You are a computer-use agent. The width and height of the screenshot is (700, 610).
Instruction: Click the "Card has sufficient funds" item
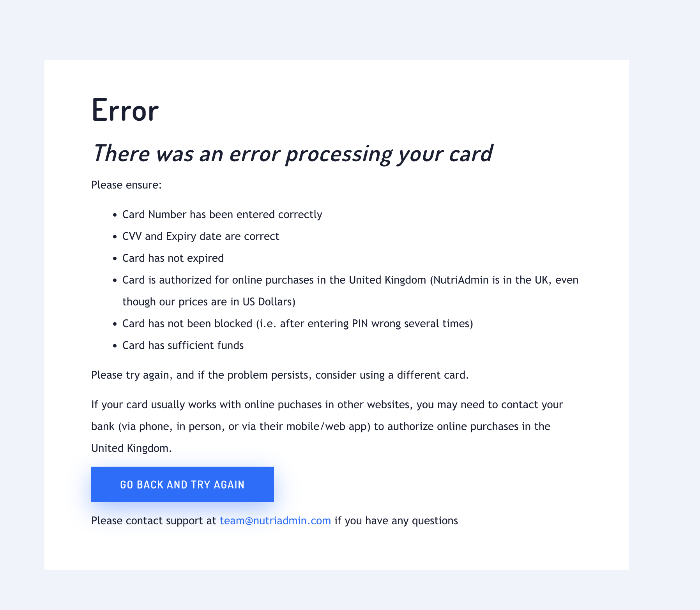tap(183, 346)
